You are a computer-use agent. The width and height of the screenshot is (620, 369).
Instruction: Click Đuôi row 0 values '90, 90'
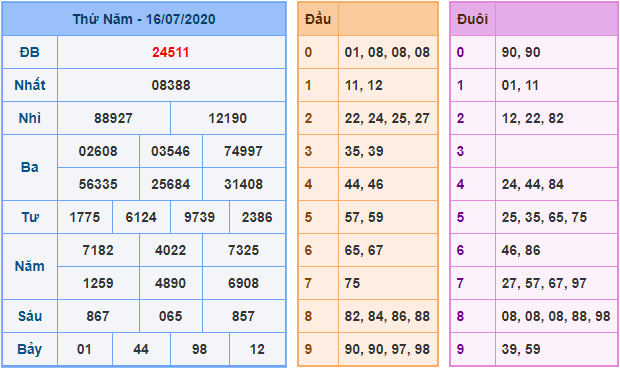(521, 52)
